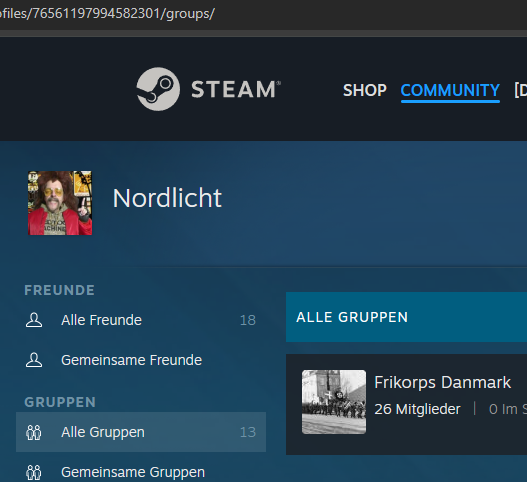The height and width of the screenshot is (482, 527).
Task: Open the COMMUNITY menu
Action: 450,90
